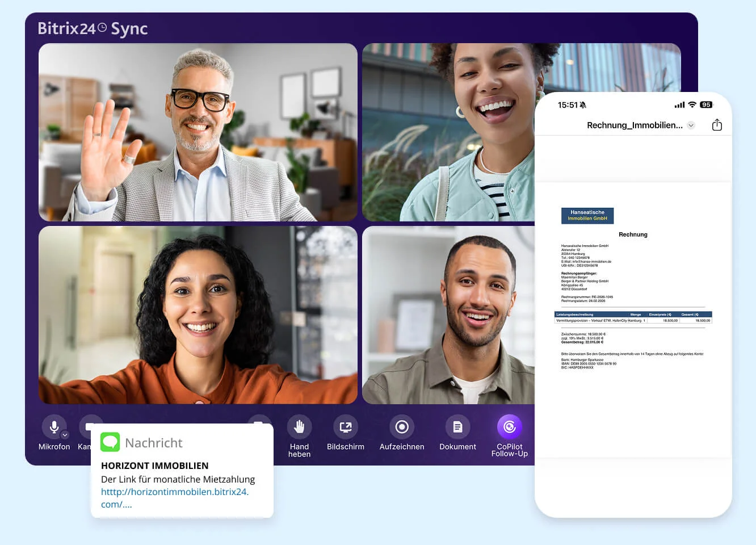Tap the share icon in phone header
Image resolution: width=756 pixels, height=545 pixels.
coord(717,125)
